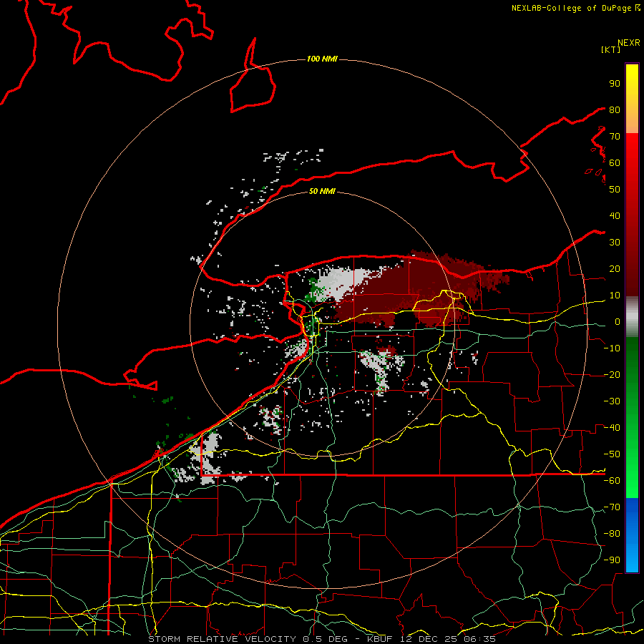Click the -10 knot legend value
Viewport: 644px width, 644px height.
click(613, 348)
